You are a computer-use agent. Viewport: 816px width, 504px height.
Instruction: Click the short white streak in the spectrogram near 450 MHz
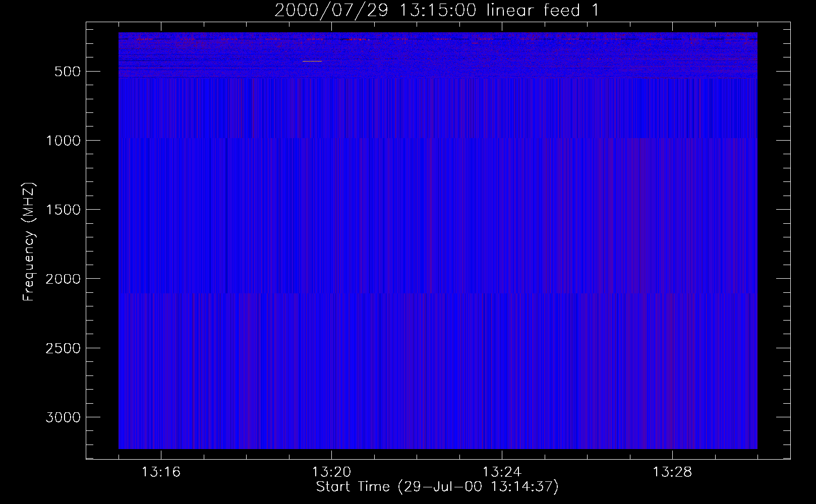click(312, 61)
